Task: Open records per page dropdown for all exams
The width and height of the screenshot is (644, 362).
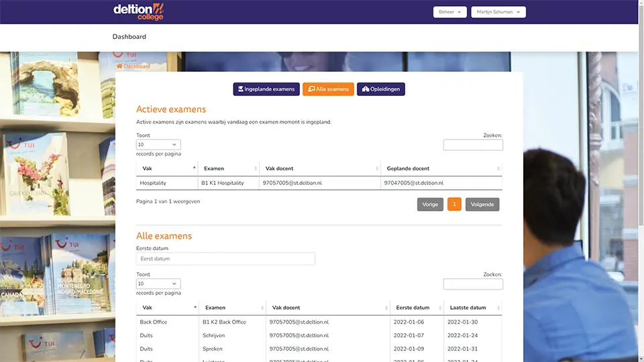Action: tap(158, 284)
